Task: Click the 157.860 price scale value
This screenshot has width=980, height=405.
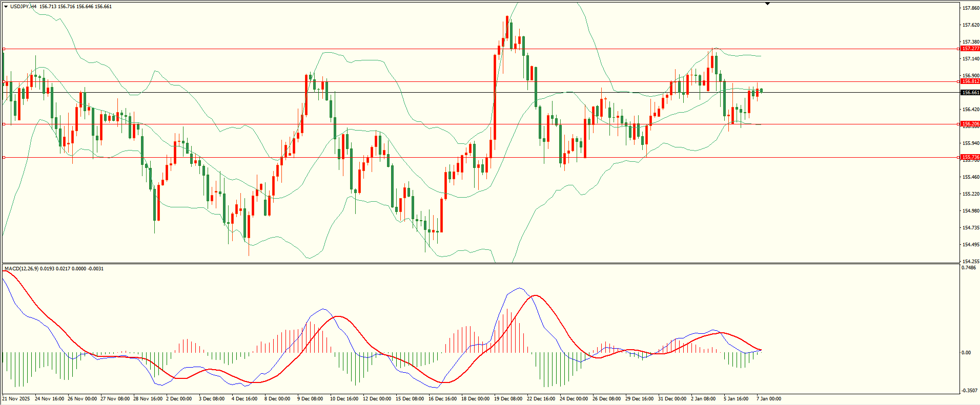Action: pyautogui.click(x=971, y=8)
